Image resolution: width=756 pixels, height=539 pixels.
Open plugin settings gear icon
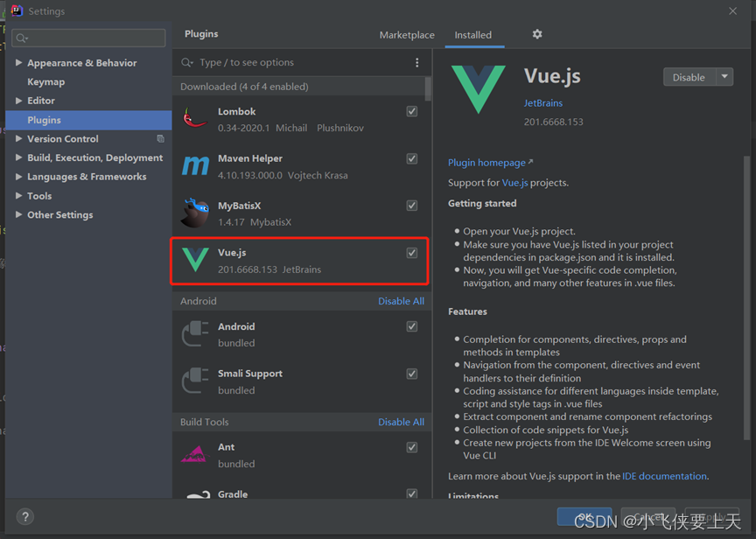point(537,34)
